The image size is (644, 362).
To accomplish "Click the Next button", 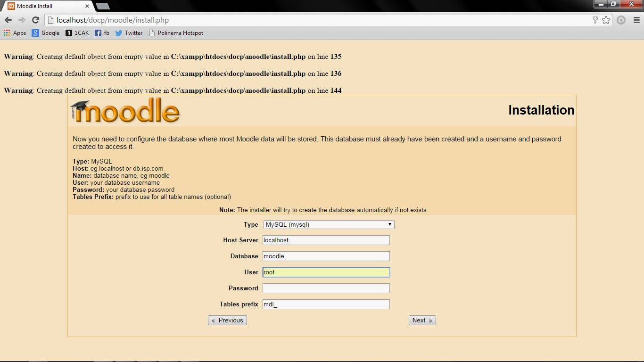I will click(x=421, y=320).
